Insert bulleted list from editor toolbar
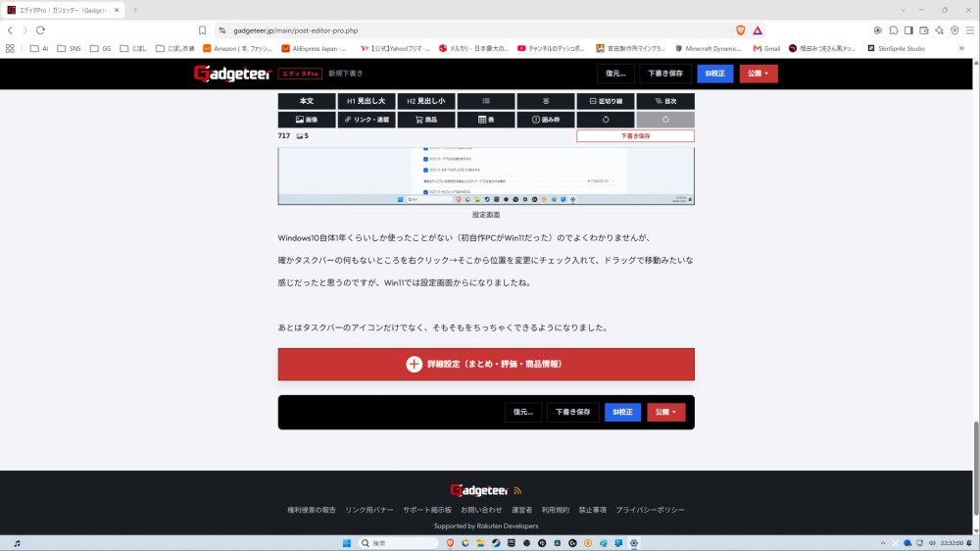 pyautogui.click(x=486, y=101)
